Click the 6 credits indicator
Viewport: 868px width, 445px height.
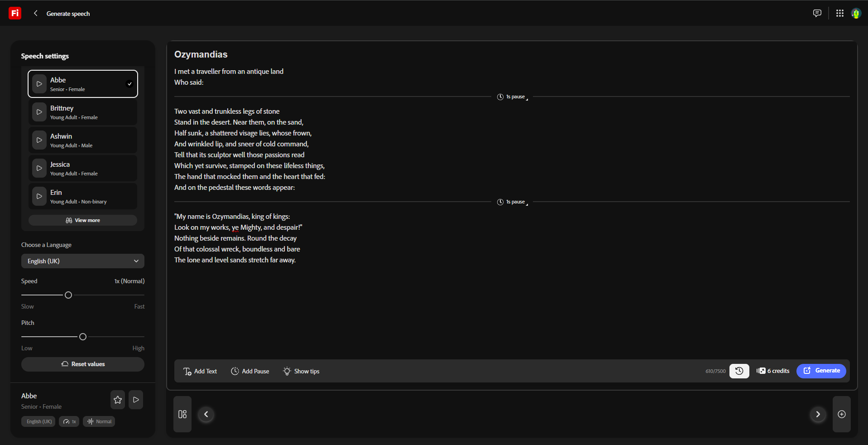coord(773,371)
